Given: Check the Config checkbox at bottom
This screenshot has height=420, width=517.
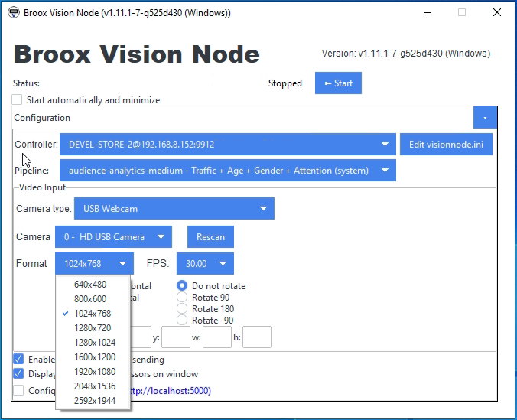Looking at the screenshot, I should coord(18,390).
